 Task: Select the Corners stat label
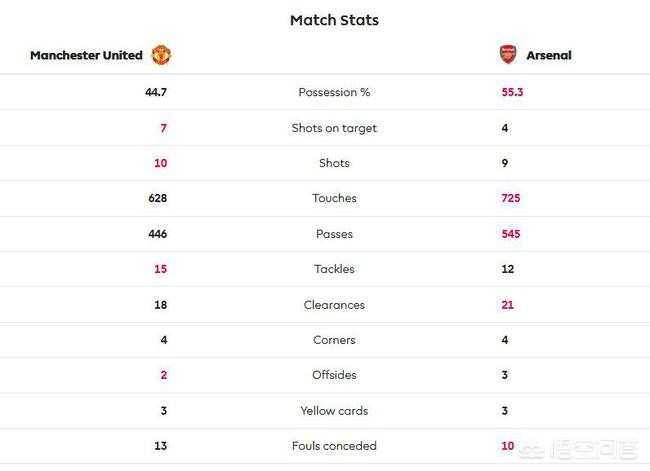pyautogui.click(x=334, y=340)
